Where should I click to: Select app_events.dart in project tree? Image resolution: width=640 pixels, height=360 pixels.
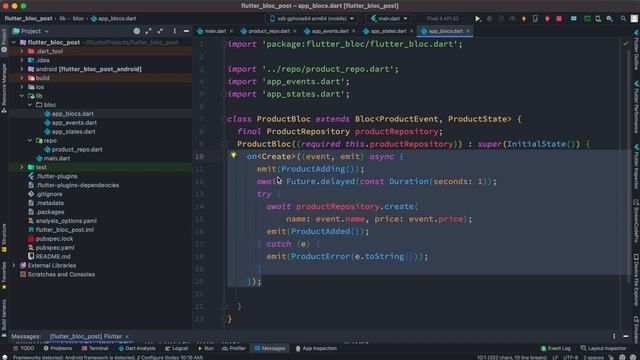click(74, 122)
